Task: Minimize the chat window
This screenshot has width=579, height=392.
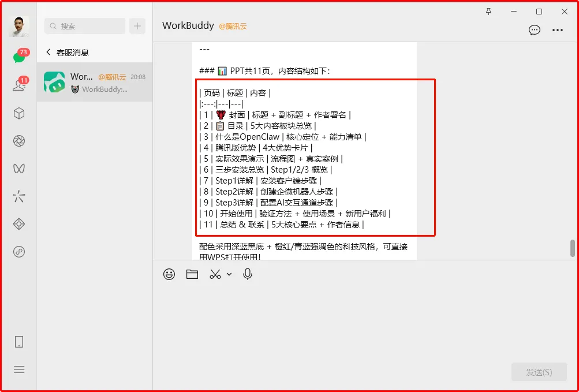Action: (514, 12)
